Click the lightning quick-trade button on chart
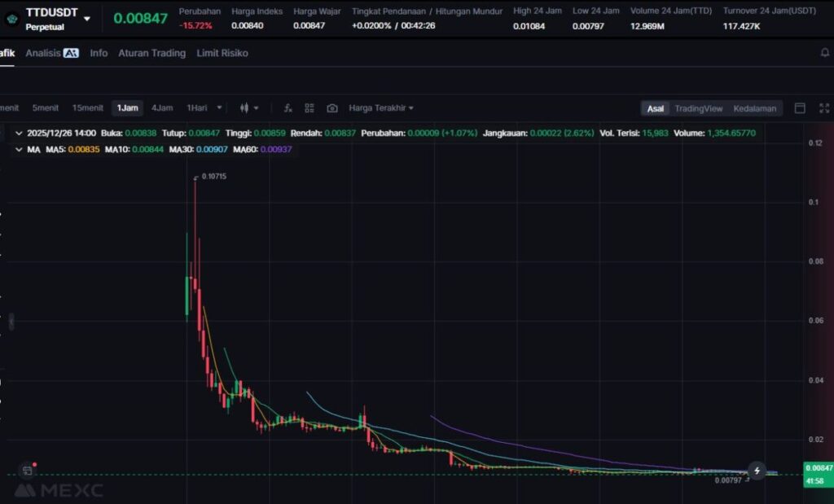Screen dimensions: 834x504 [757, 471]
